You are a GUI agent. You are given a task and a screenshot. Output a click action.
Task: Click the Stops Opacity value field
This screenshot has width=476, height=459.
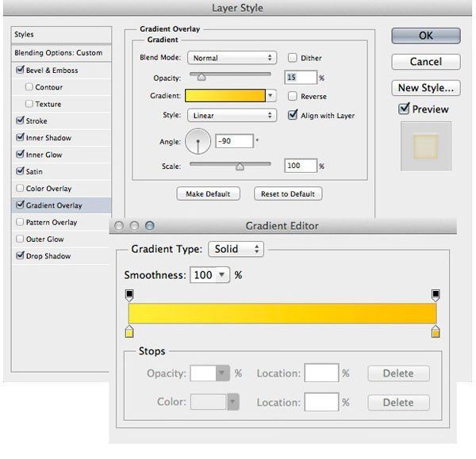tap(203, 373)
